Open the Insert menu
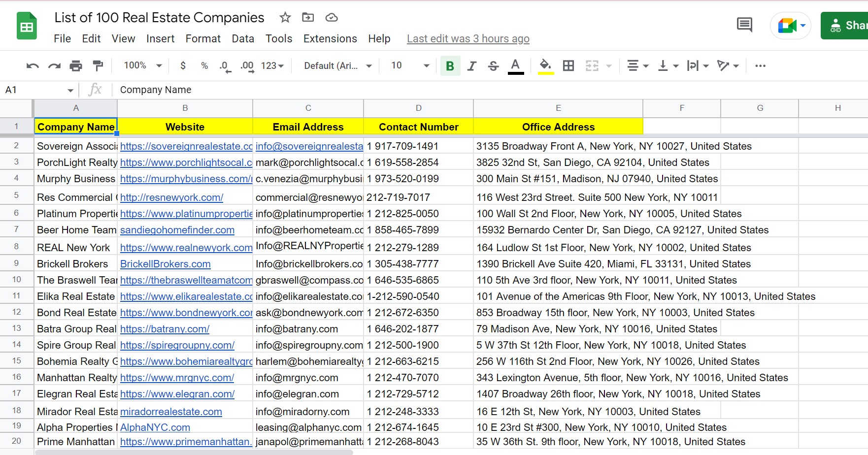The image size is (868, 455). pos(161,39)
